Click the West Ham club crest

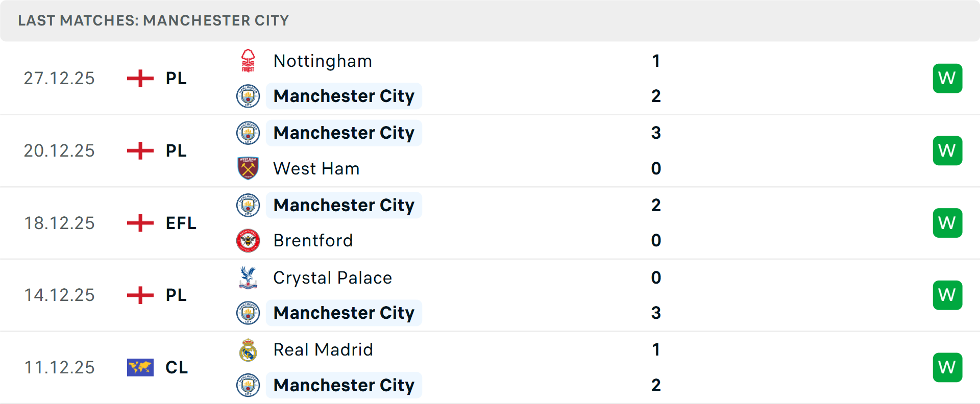248,168
